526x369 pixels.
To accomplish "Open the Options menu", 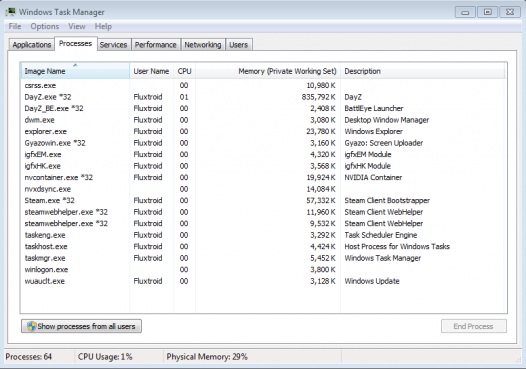I will [45, 27].
